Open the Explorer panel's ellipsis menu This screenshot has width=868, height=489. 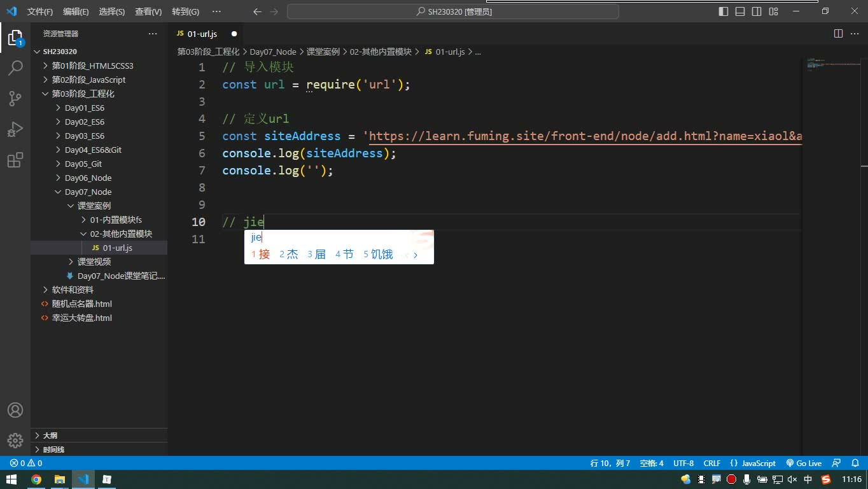[153, 34]
